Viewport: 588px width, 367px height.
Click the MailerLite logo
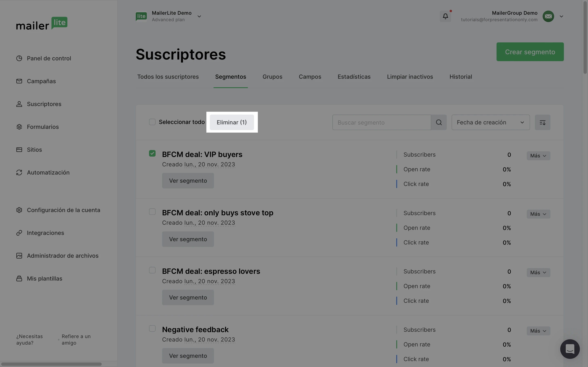(x=42, y=23)
